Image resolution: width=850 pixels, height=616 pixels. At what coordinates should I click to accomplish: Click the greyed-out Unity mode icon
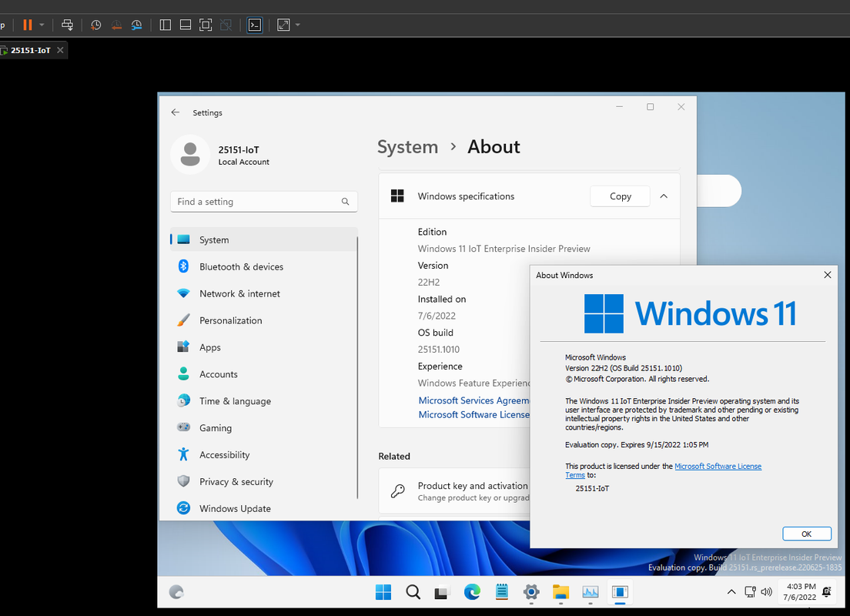coord(226,25)
